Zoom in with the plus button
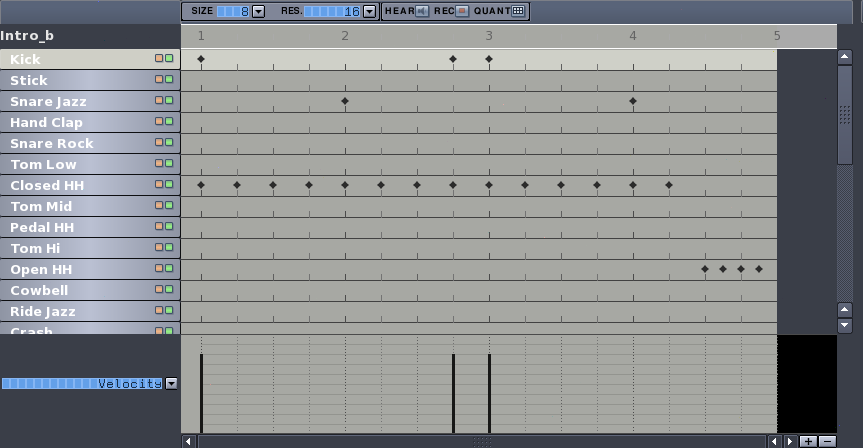Image resolution: width=863 pixels, height=448 pixels. tap(808, 441)
